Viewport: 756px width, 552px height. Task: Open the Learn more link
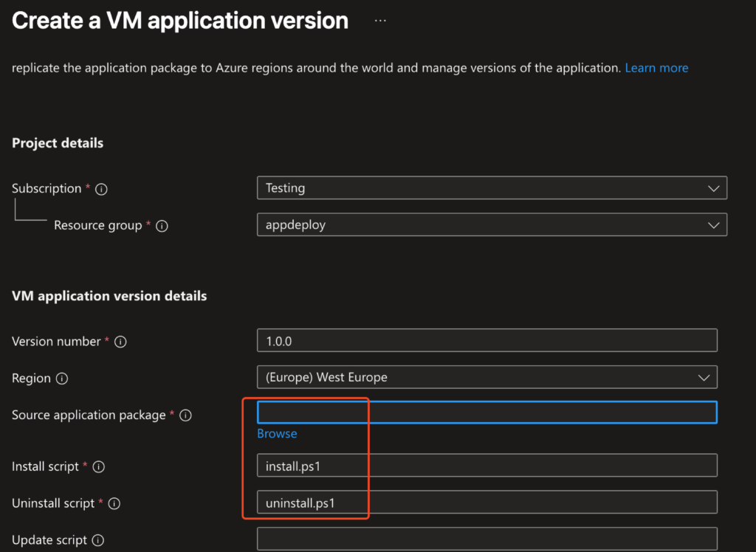point(656,68)
